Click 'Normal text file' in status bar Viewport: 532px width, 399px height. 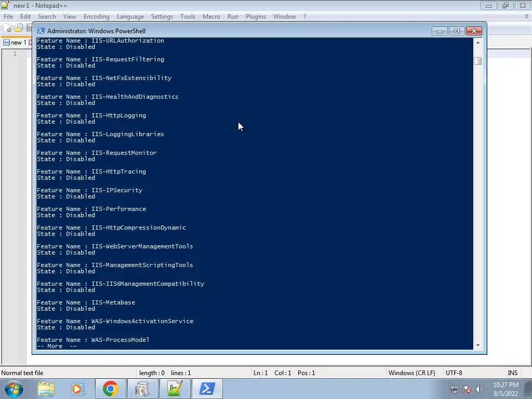click(x=22, y=373)
